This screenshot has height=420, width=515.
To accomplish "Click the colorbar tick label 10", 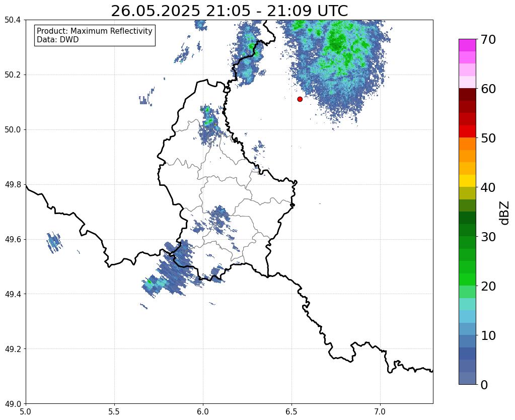I will (x=488, y=335).
